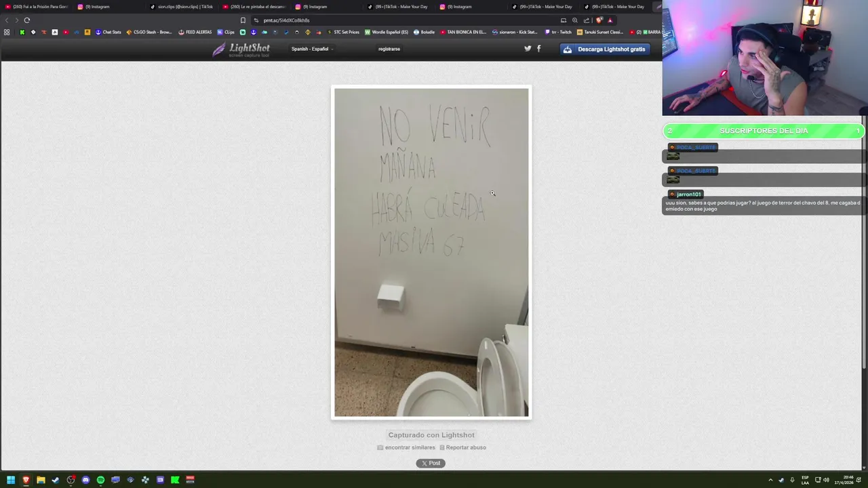The image size is (868, 488).
Task: Click the share icon in address bar
Action: click(x=587, y=20)
